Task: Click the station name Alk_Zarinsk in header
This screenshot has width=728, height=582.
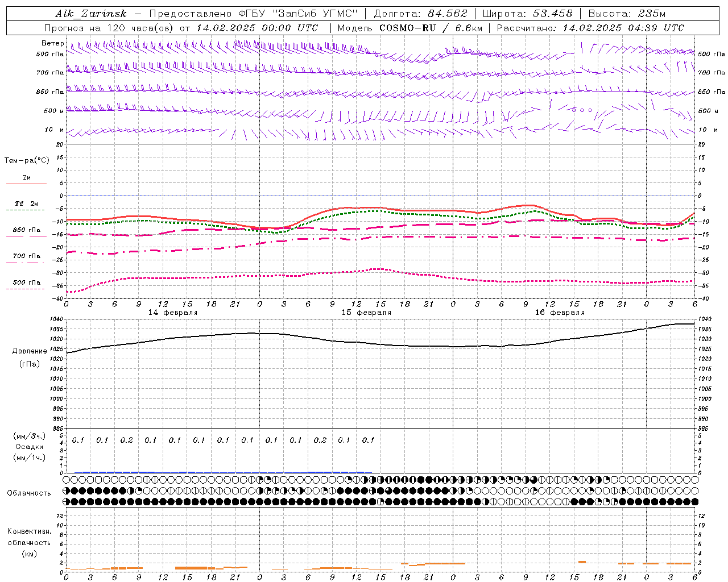Action: pos(91,14)
